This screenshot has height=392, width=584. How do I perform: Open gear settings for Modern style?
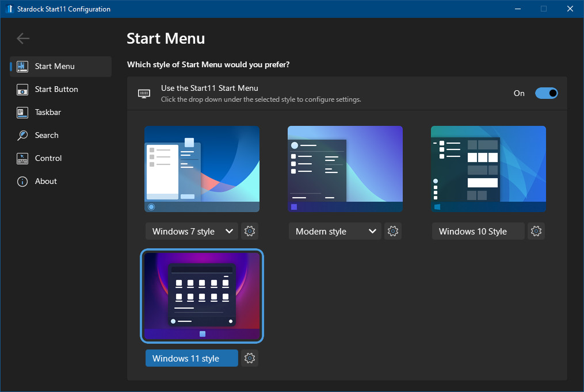(392, 231)
